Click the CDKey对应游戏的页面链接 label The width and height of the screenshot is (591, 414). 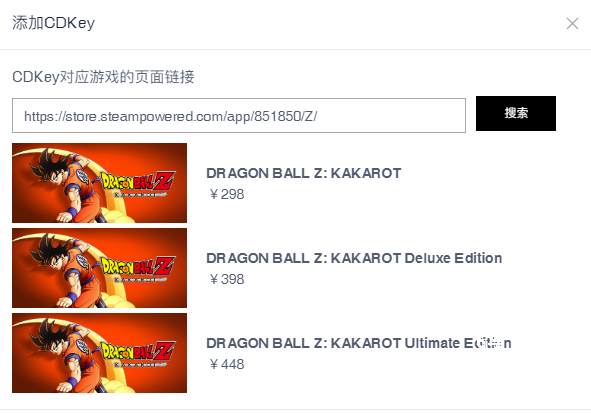(x=103, y=77)
